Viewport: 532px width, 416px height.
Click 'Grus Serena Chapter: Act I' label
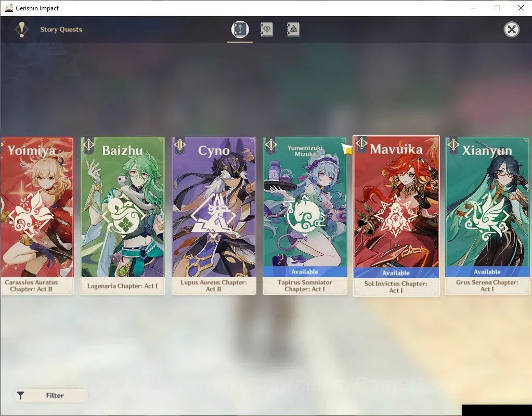(x=487, y=285)
